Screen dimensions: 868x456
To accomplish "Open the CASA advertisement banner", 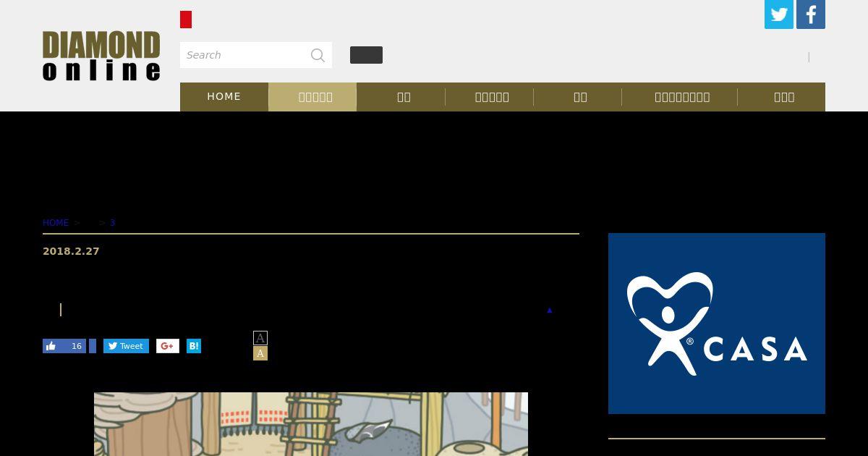I will pyautogui.click(x=717, y=324).
